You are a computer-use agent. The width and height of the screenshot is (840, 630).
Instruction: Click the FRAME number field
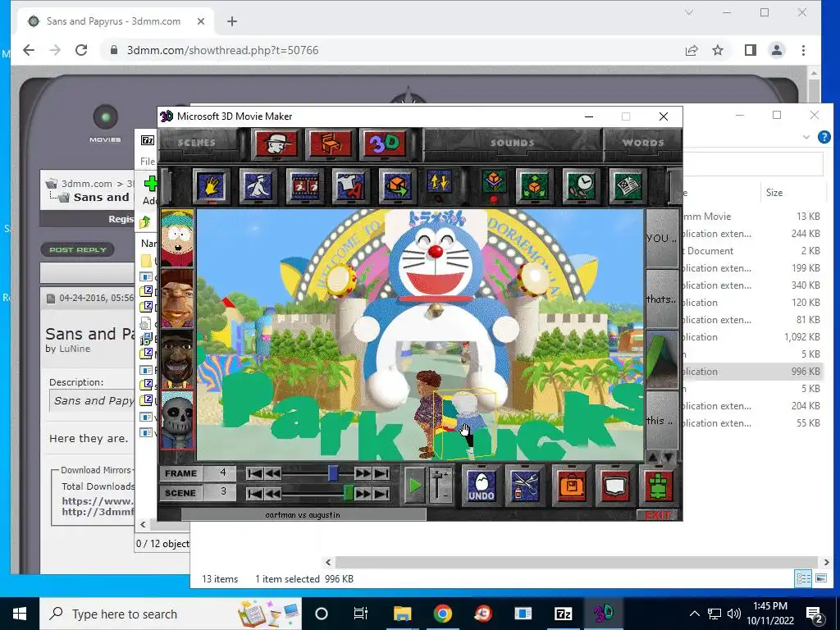(220, 473)
